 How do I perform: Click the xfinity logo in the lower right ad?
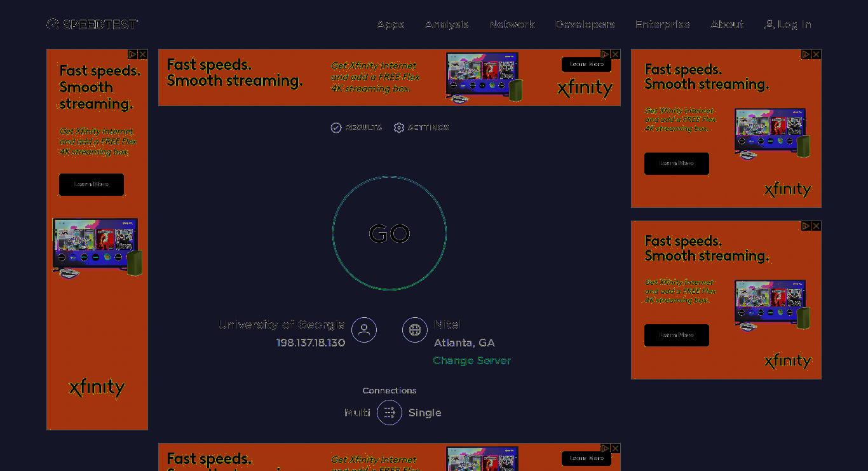788,361
